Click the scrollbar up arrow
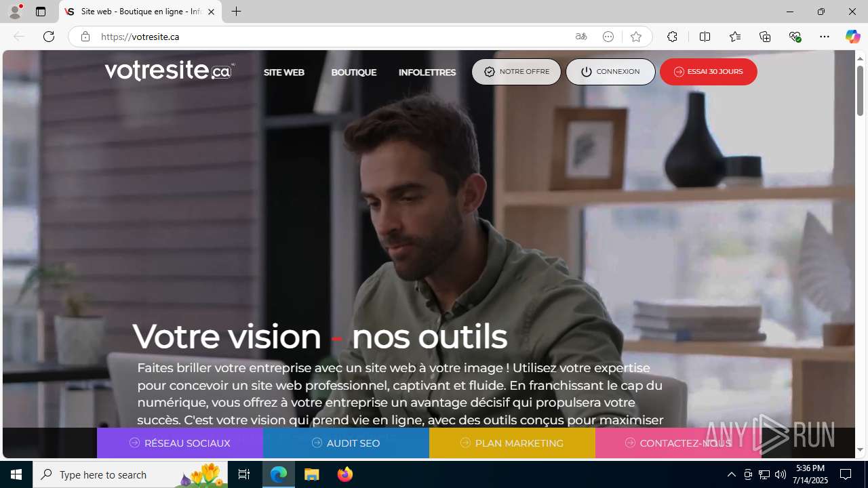 coord(860,58)
